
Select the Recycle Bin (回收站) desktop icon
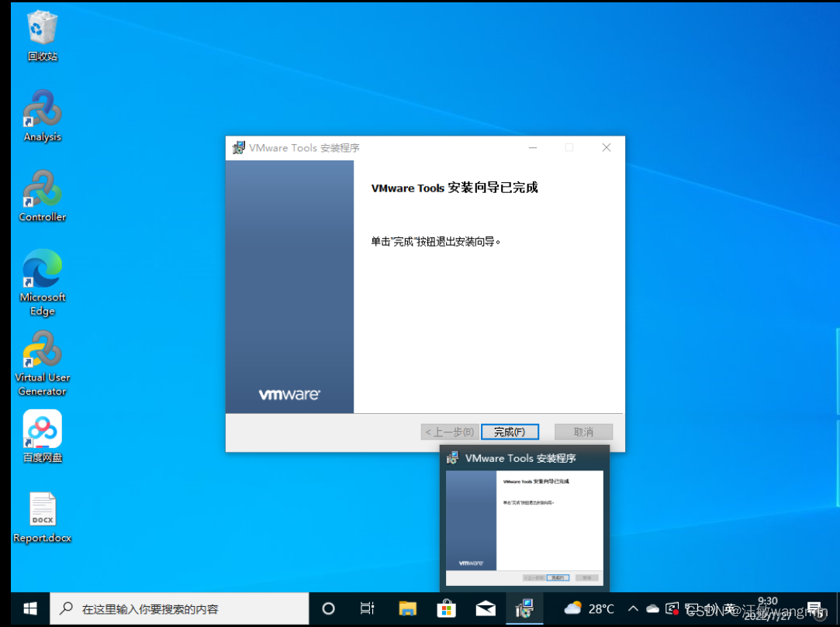point(43,36)
